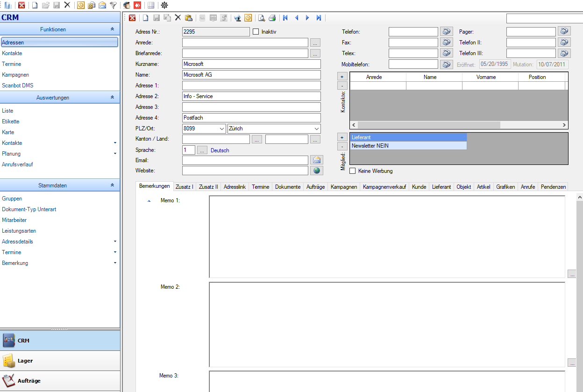583x392 pixels.
Task: Open settings with the gear icon
Action: click(x=164, y=5)
